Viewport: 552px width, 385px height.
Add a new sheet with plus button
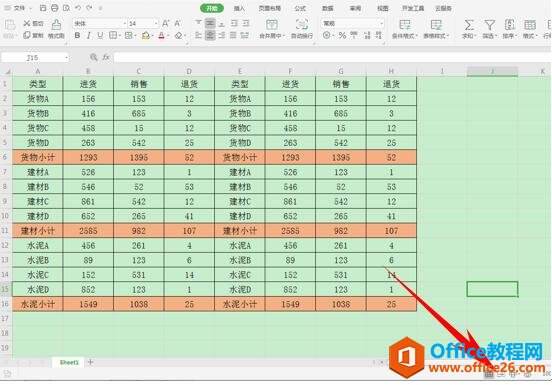tap(90, 362)
